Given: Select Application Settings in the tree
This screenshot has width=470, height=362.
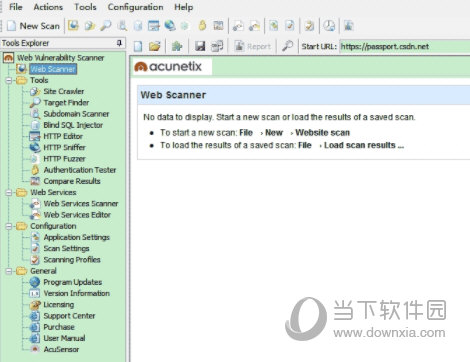Looking at the screenshot, I should (x=76, y=237).
